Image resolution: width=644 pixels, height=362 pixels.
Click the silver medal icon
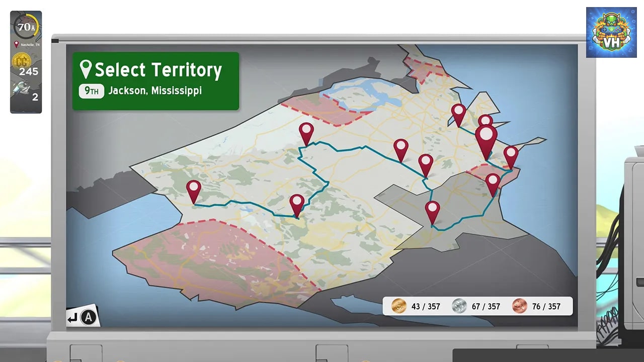pos(459,306)
